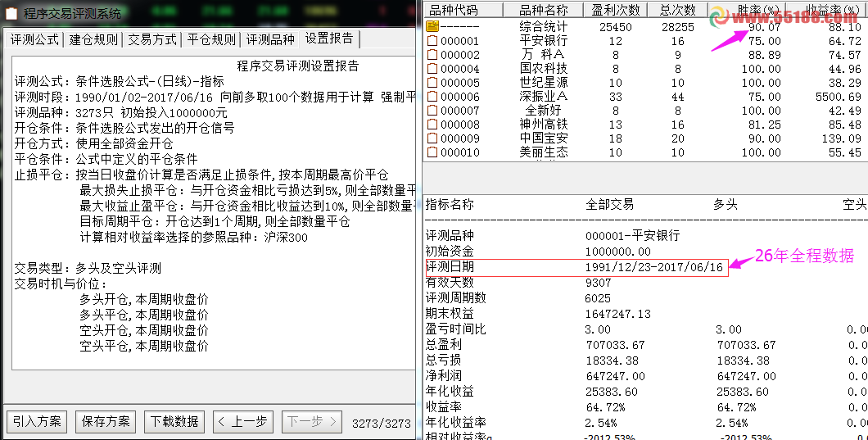Click the document icon for 000002
This screenshot has height=440, width=868.
(x=432, y=54)
